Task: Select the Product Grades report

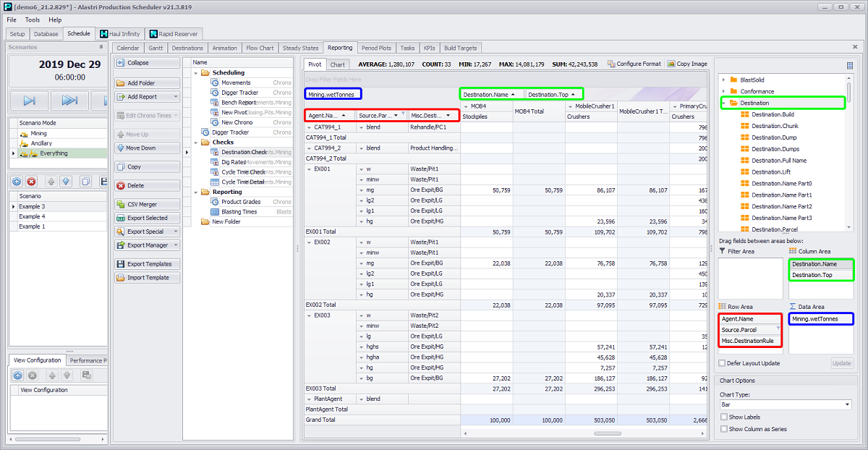Action: pos(241,202)
